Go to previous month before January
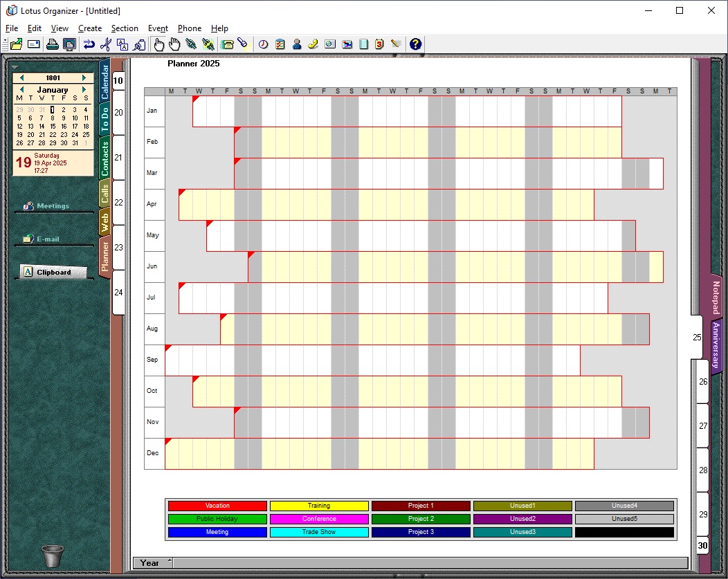The width and height of the screenshot is (728, 579). point(21,90)
